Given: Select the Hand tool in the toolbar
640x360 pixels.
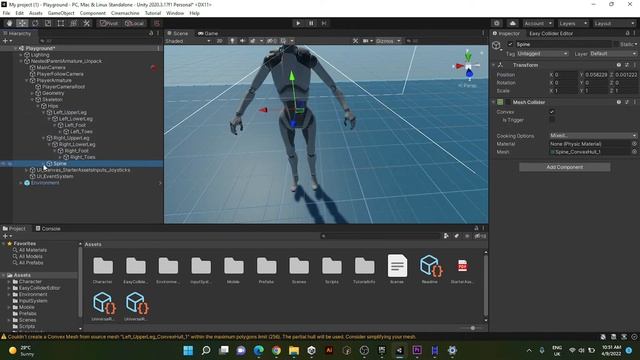Looking at the screenshot, I should 9,23.
